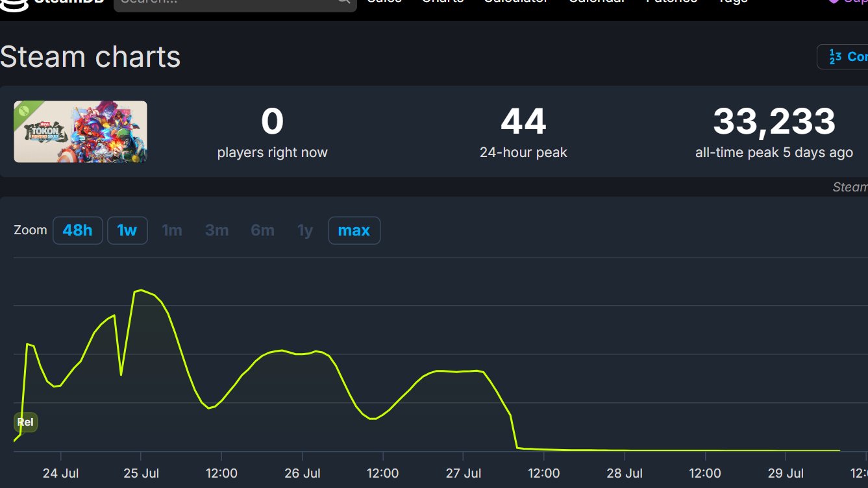868x488 pixels.
Task: Set chart zoom to 1w
Action: 127,230
